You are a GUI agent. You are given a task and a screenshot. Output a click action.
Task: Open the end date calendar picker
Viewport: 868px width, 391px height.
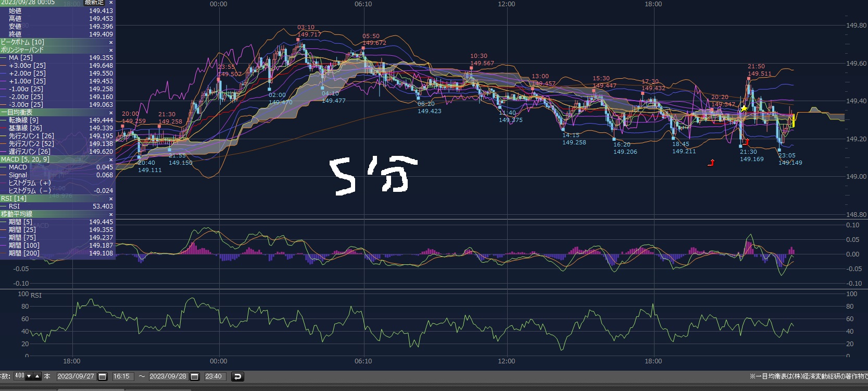[x=195, y=376]
